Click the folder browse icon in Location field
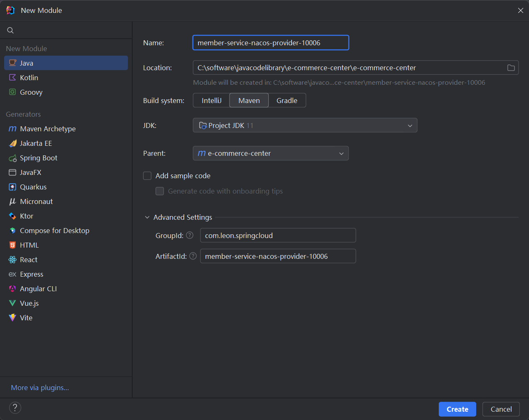The height and width of the screenshot is (420, 529). point(511,68)
